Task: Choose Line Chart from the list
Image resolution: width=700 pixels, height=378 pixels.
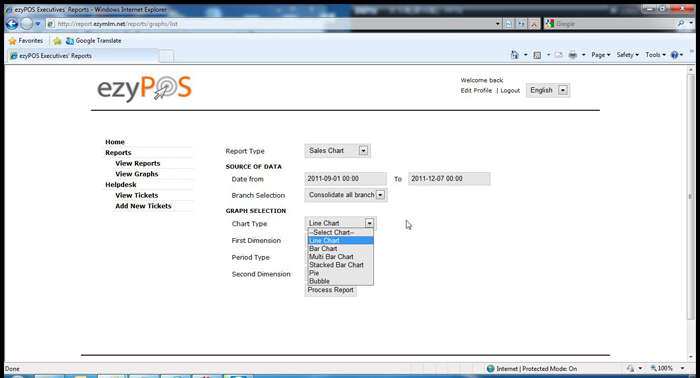Action: [340, 241]
